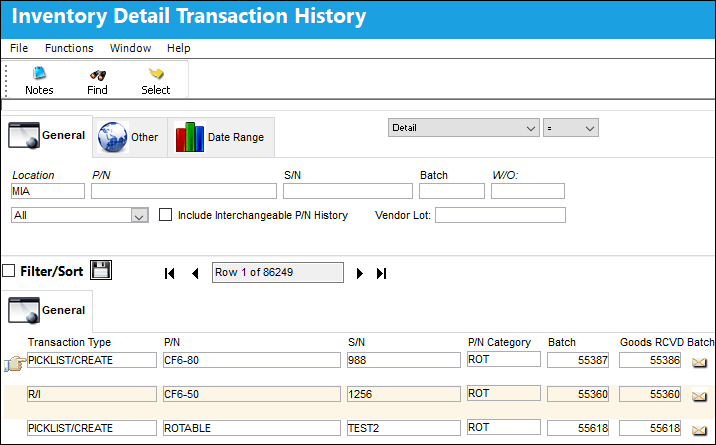
Task: Switch to the Date Range tab
Action: pyautogui.click(x=221, y=137)
